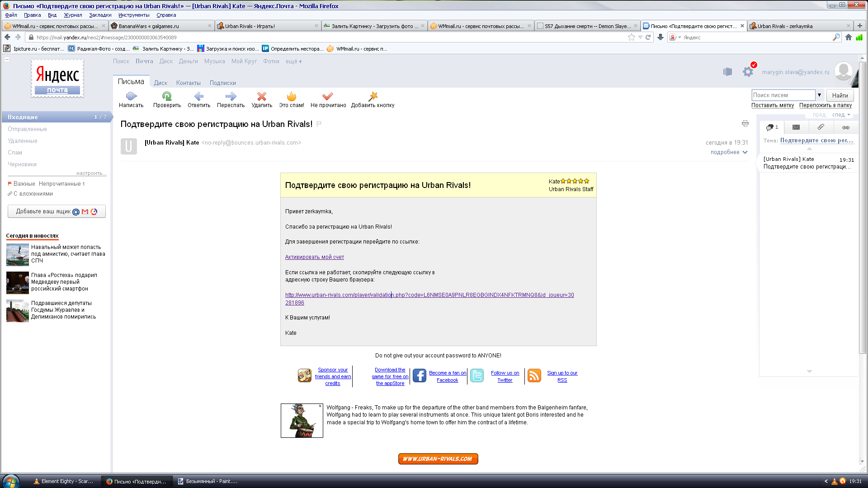Viewport: 868px width, 488px height.
Task: Click the Удалить red cross icon
Action: pyautogui.click(x=262, y=96)
